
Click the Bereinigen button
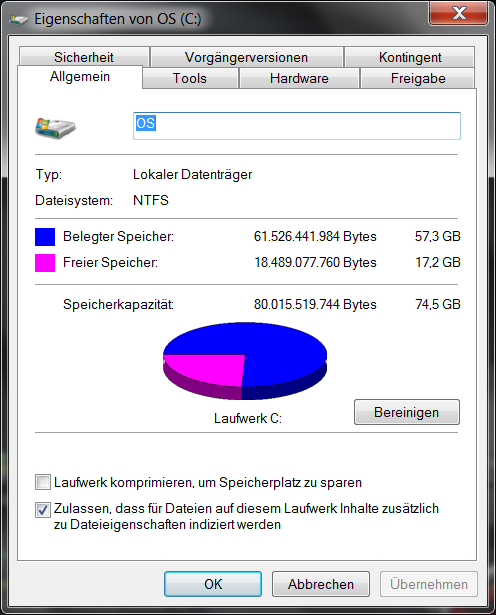(x=407, y=412)
